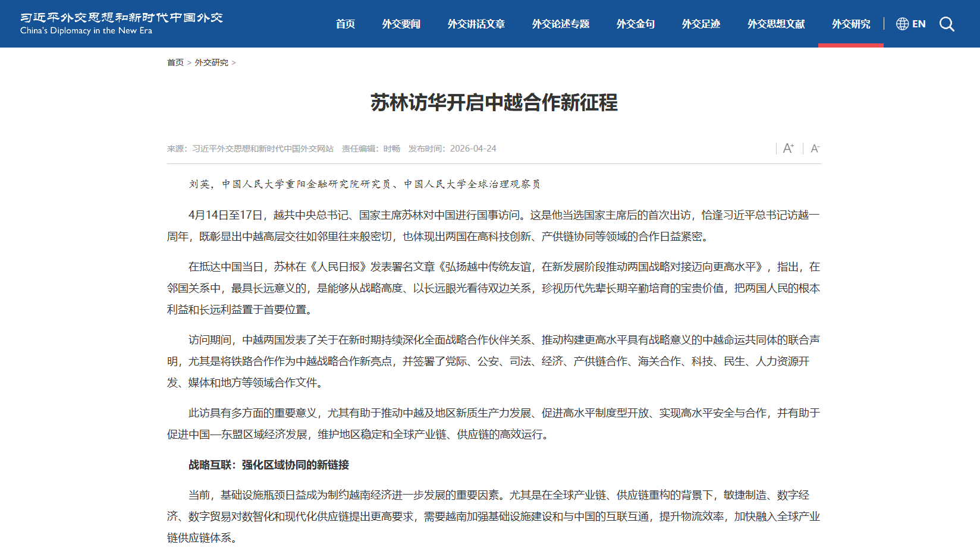Increase article text size with A+
Screen dimensions: 980x554
[789, 148]
